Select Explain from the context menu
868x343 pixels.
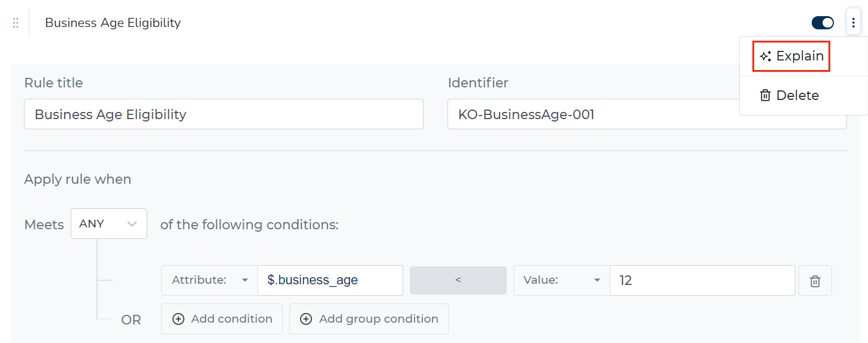coord(791,56)
